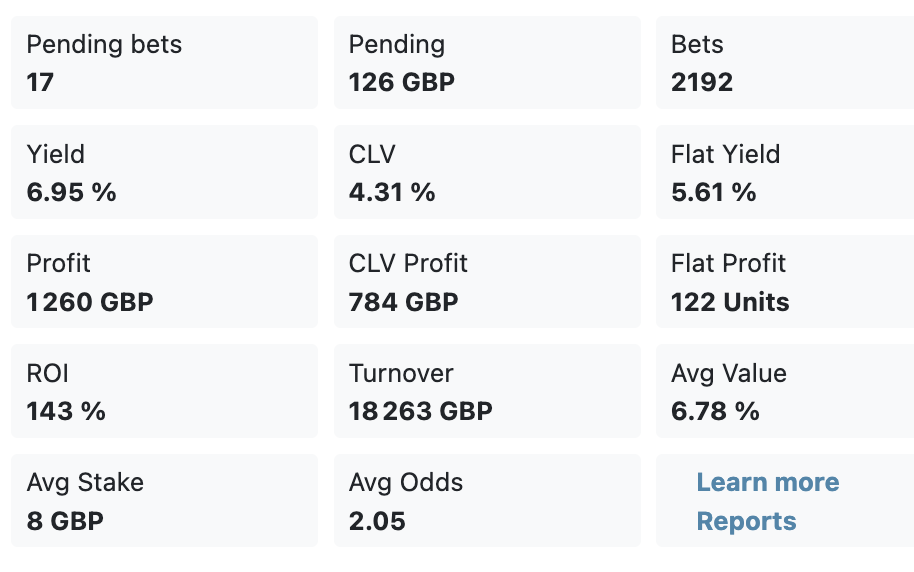The height and width of the screenshot is (572, 914).
Task: Click the Profit 1260 GBP card
Action: coord(164,282)
